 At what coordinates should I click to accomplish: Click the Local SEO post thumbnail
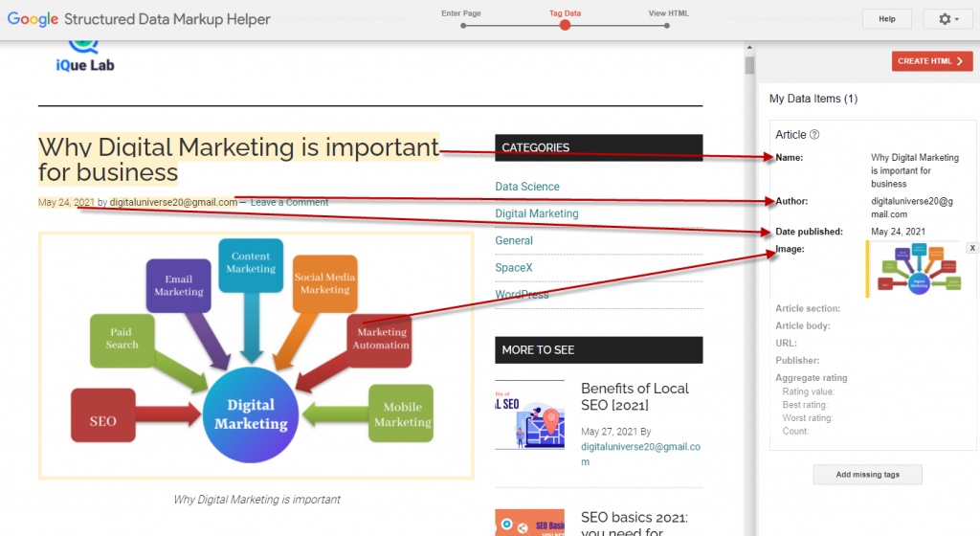pos(529,414)
